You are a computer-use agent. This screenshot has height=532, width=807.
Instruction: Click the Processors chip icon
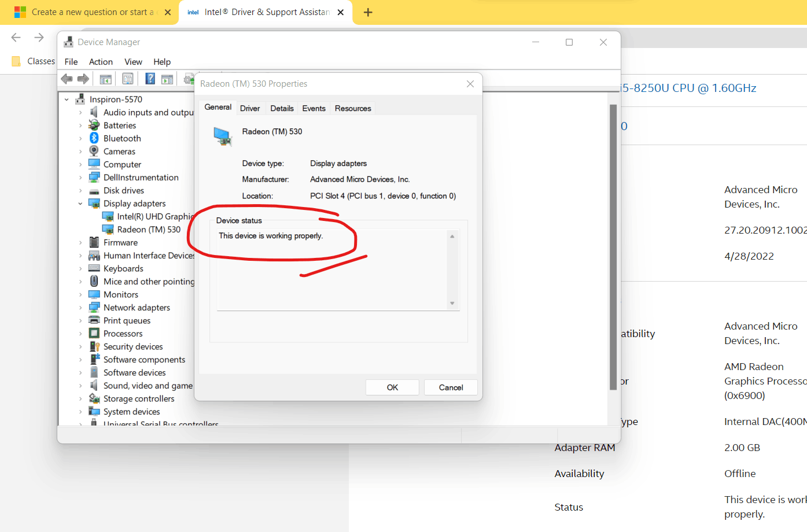pos(94,333)
